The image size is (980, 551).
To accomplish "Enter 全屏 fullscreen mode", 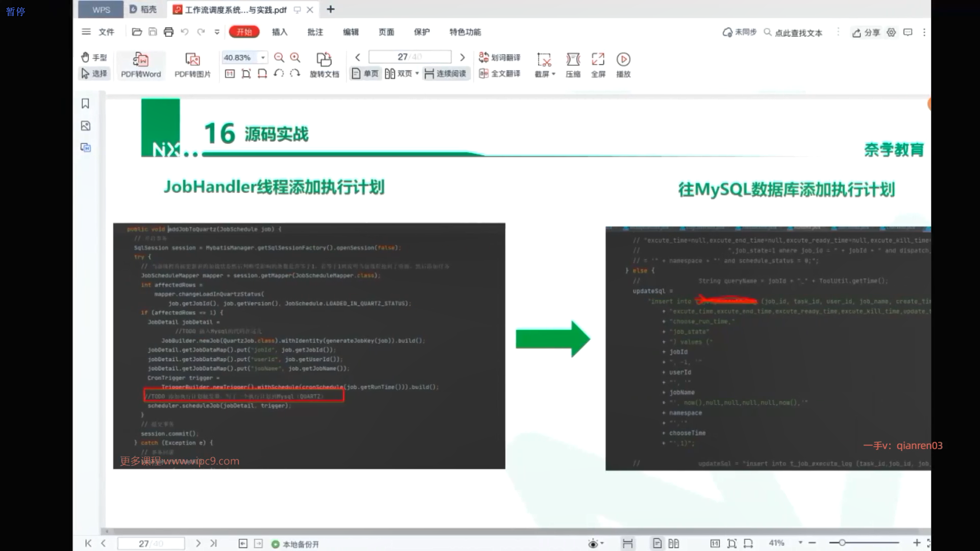I will (598, 60).
